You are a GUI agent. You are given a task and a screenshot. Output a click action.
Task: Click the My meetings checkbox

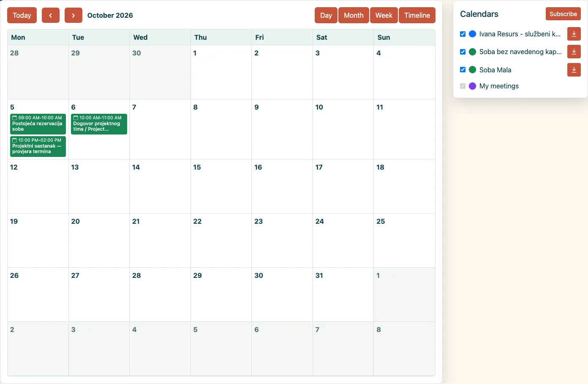[463, 86]
